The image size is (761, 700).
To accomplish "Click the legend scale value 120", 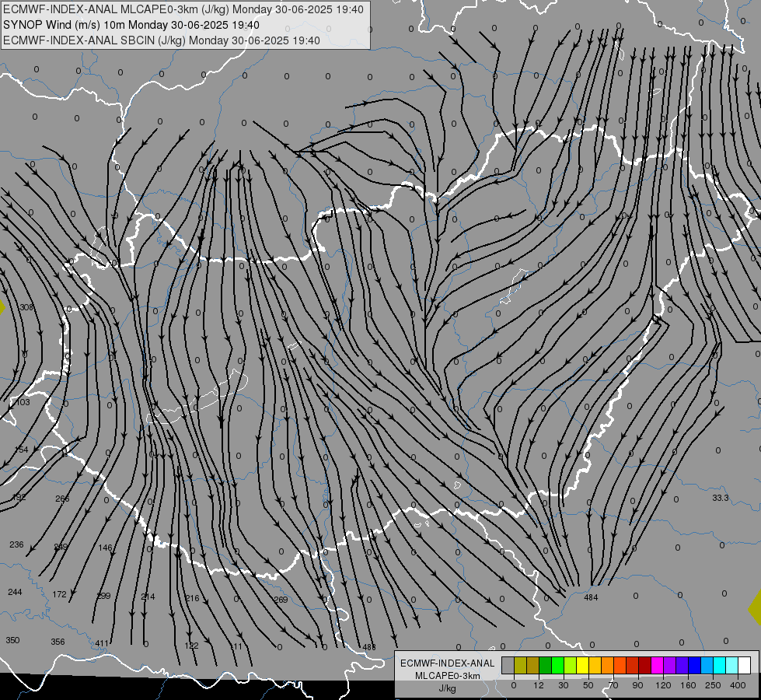I will (x=663, y=685).
